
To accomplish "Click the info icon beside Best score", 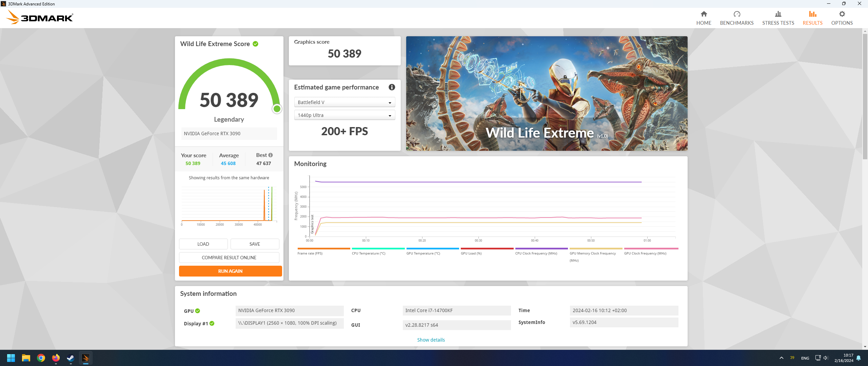I will [x=271, y=155].
